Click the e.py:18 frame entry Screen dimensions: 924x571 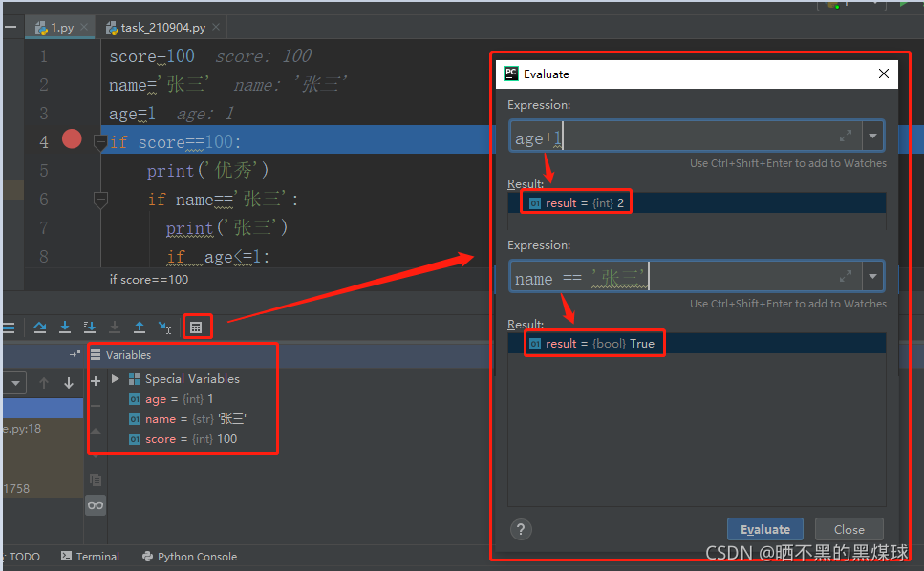pyautogui.click(x=22, y=429)
